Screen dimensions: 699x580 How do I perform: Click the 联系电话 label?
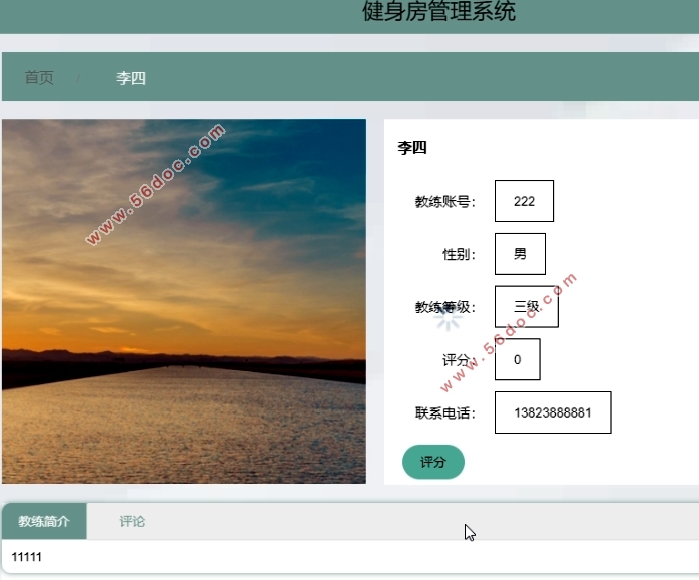(x=444, y=413)
